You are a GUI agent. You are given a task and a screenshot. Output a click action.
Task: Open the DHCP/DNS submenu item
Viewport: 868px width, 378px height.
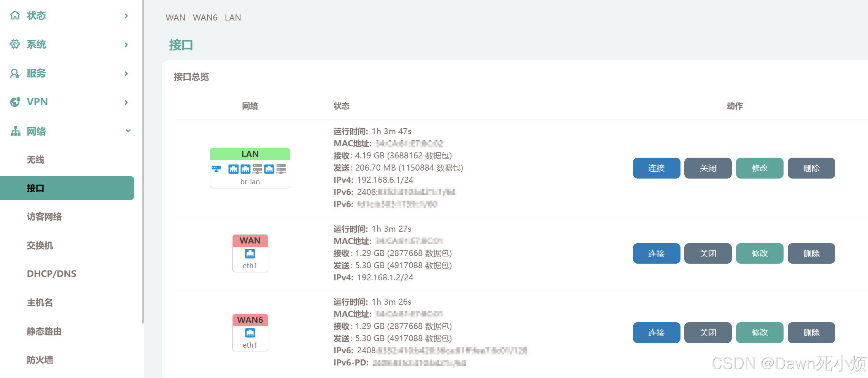coord(51,274)
